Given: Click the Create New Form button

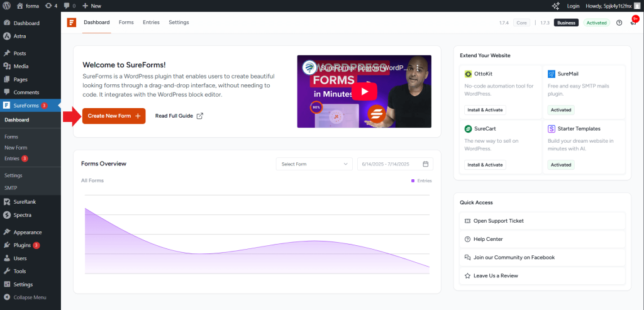Looking at the screenshot, I should tap(114, 116).
